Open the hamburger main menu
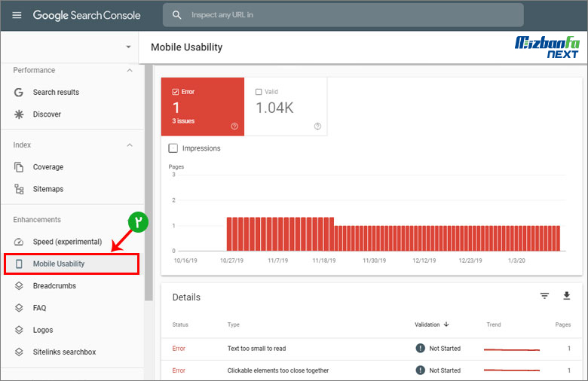Viewport: 588px width, 381px height. coord(17,15)
